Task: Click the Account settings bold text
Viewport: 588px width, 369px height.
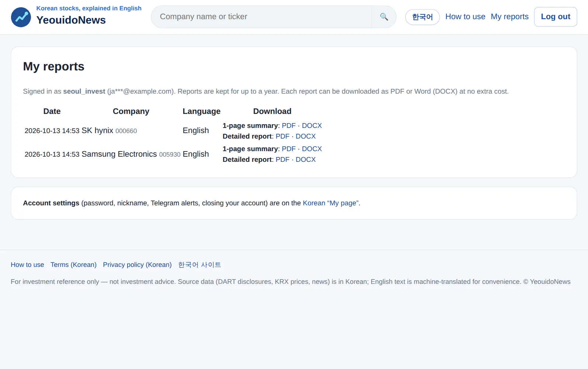Action: pos(51,203)
